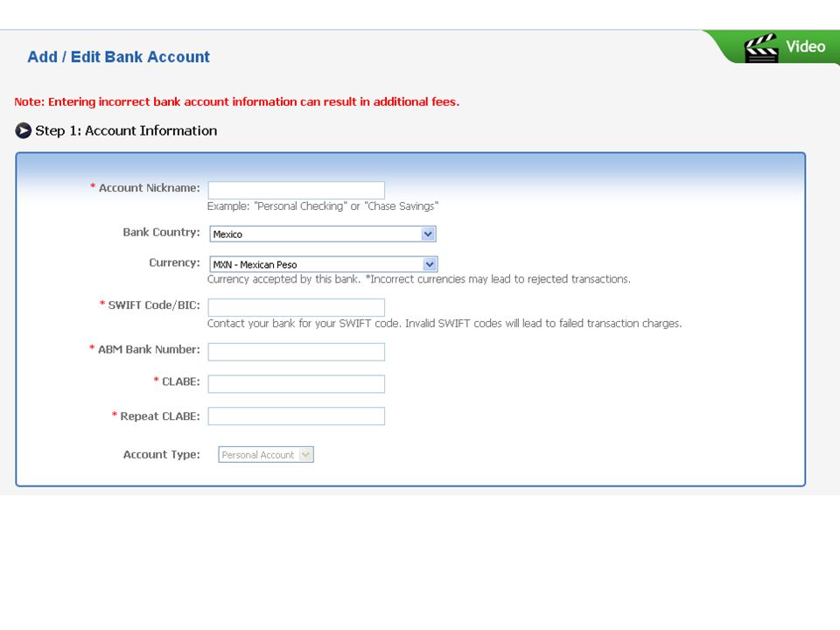Click the example text "Personal Checking" or "Chase Savings"
Screen dimensions: 840x630
[323, 206]
